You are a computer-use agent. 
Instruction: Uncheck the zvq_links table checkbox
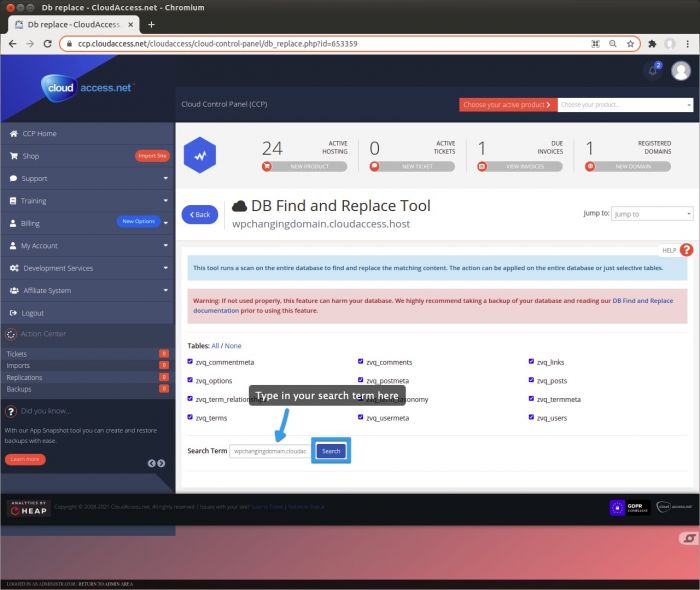click(531, 361)
